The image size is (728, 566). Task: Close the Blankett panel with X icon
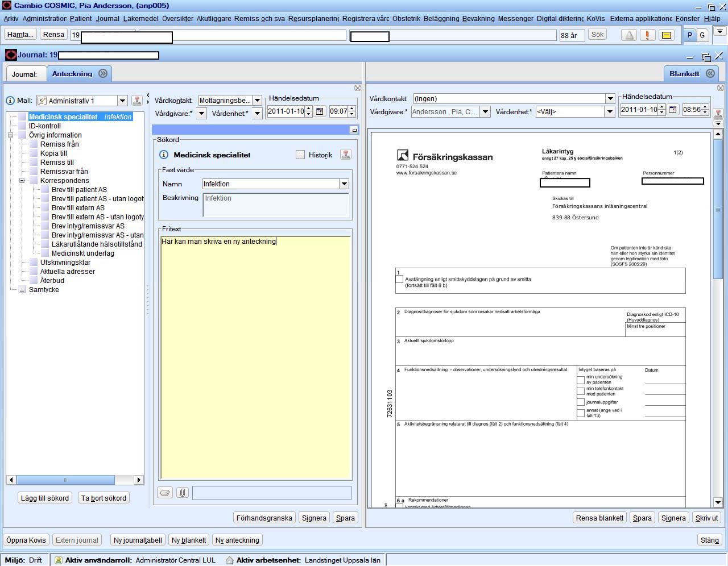721,88
